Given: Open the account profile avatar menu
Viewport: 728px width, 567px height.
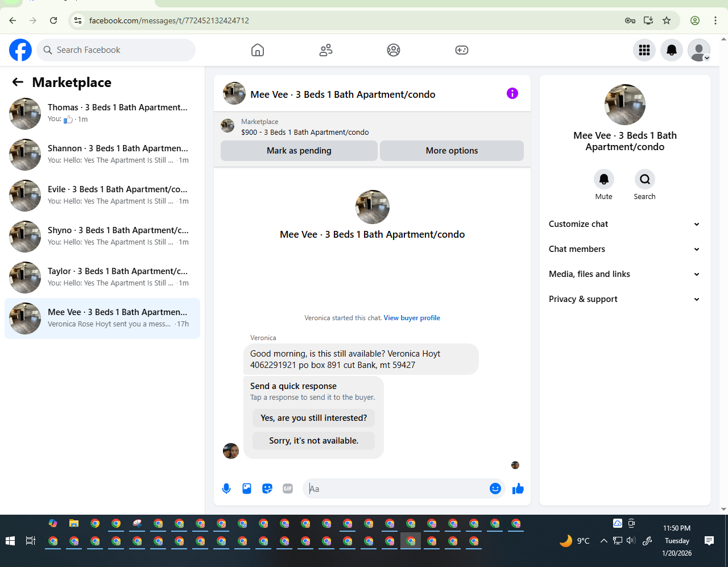Looking at the screenshot, I should click(x=699, y=50).
